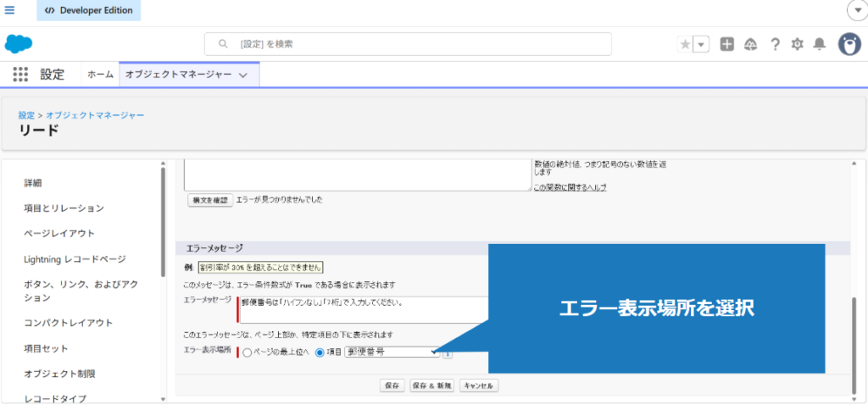
Task: Expand the favorites list dropdown arrow
Action: [x=701, y=45]
